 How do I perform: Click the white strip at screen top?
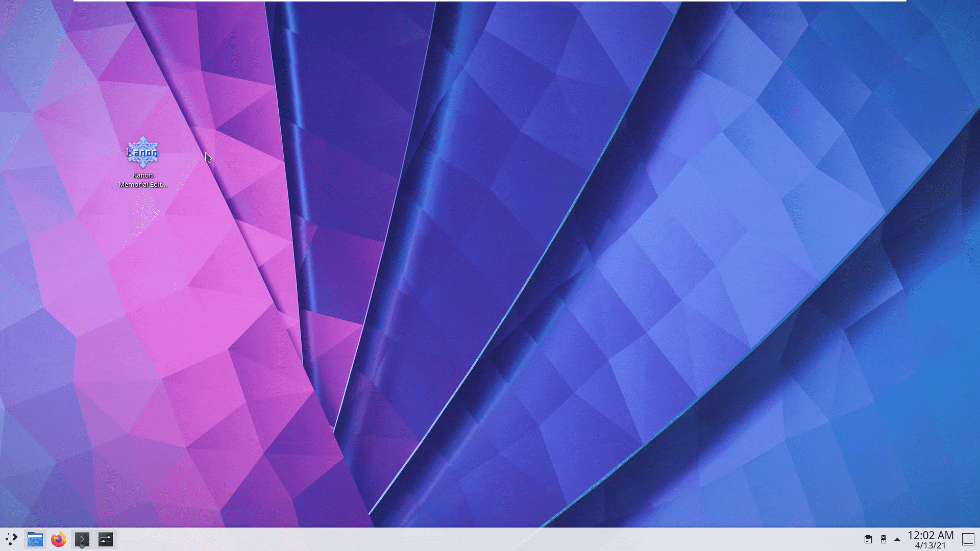[x=490, y=1]
